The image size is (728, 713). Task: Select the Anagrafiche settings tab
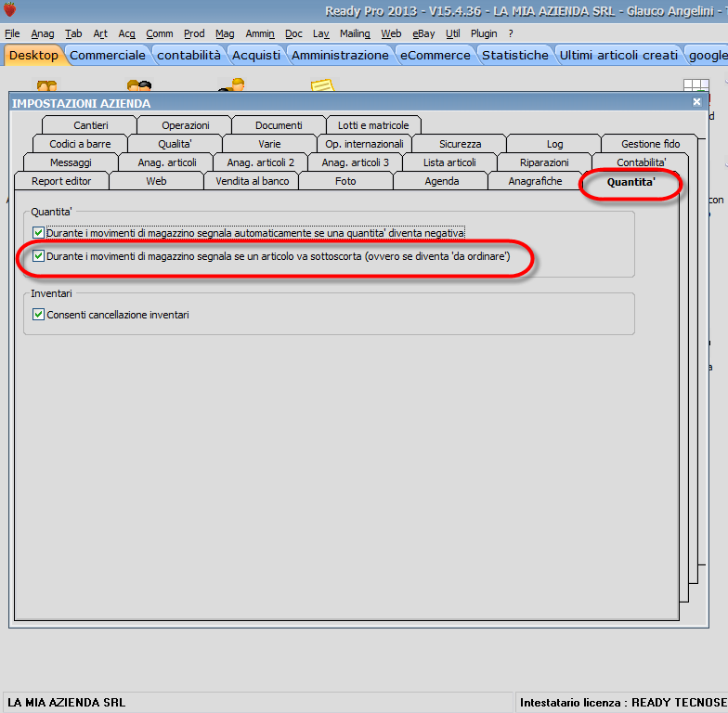pyautogui.click(x=535, y=180)
